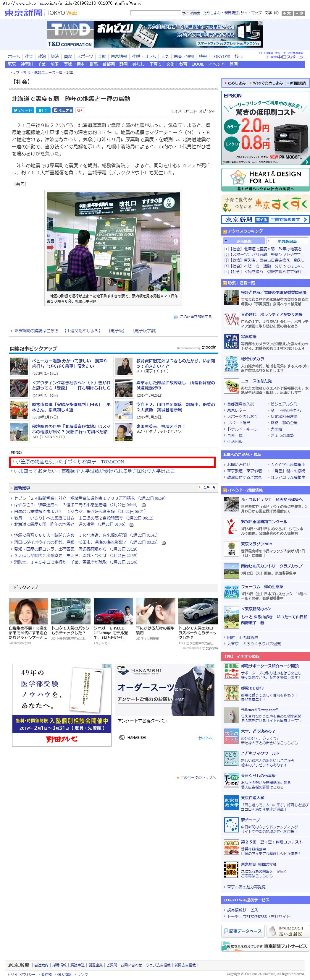
Task: Click the 記事データベース search banner
Action: click(243, 931)
